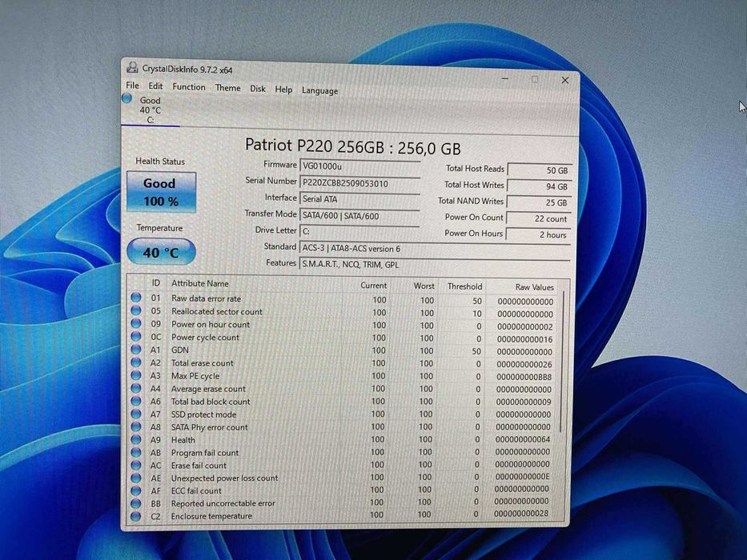Screen dimensions: 747x560
Task: Click the Interface field Serial ATA
Action: [x=359, y=199]
